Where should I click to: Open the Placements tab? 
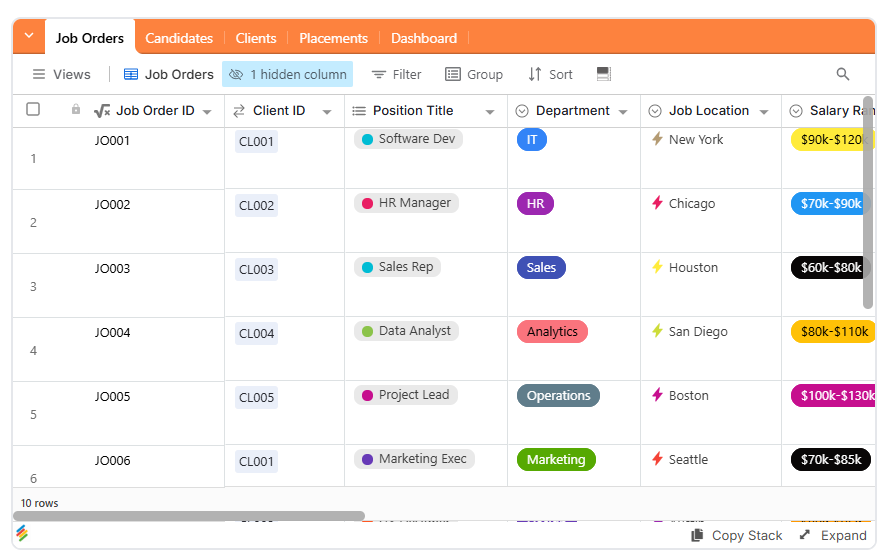[x=333, y=38]
